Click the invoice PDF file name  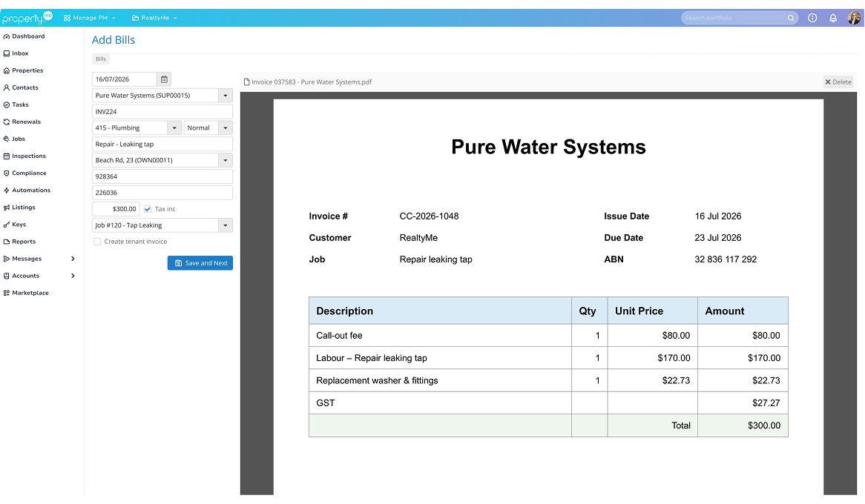[x=312, y=82]
